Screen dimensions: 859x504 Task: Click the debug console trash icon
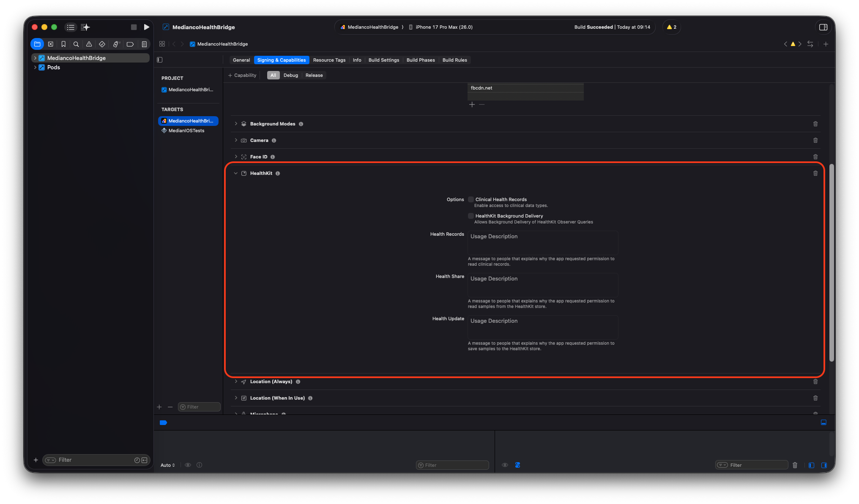(x=795, y=465)
